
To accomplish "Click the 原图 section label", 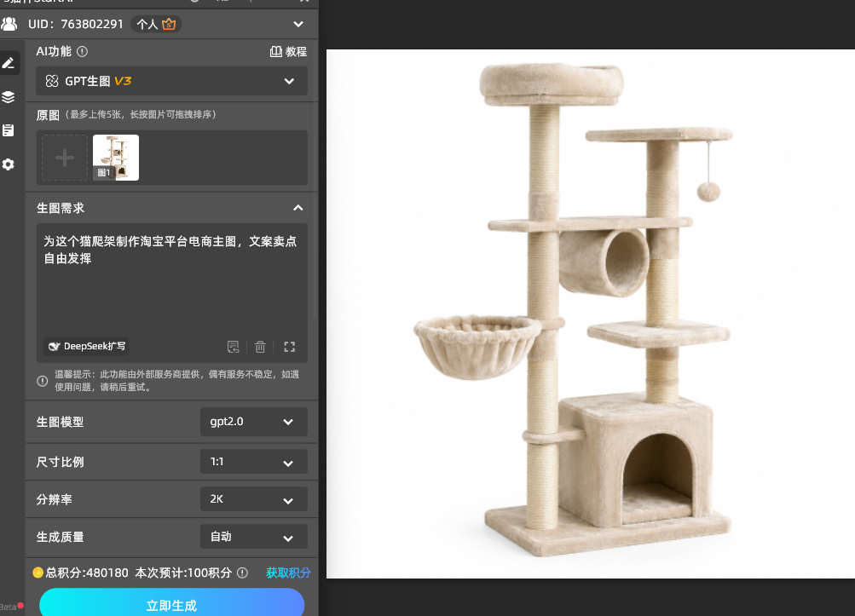I will point(48,115).
